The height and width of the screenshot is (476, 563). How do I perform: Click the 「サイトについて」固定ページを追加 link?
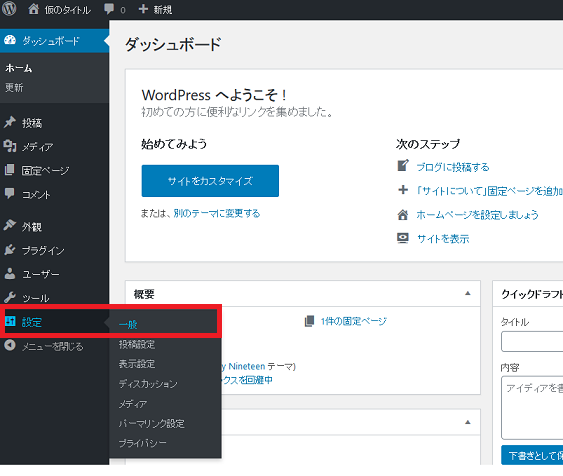pyautogui.click(x=489, y=191)
